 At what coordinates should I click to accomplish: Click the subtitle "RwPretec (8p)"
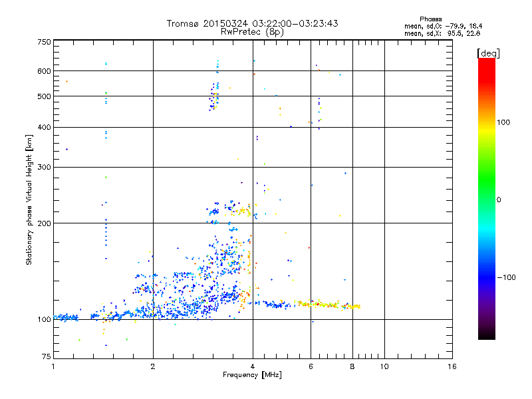[252, 32]
